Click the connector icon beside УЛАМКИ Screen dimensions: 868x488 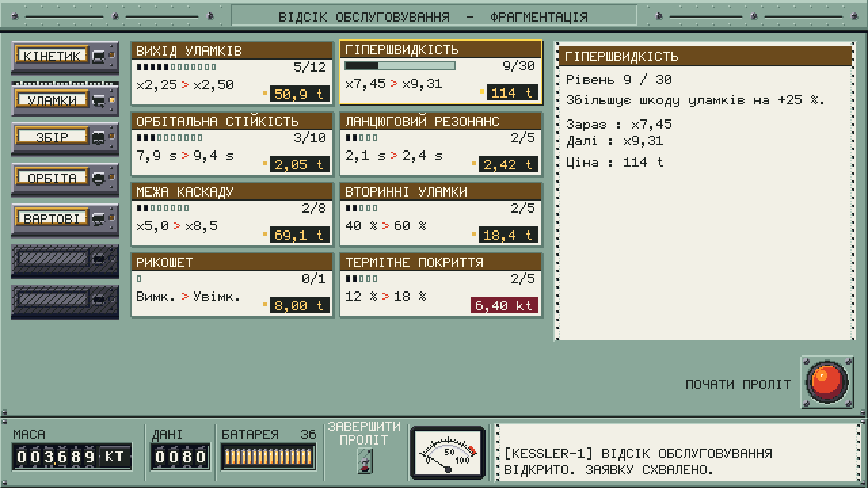pyautogui.click(x=99, y=101)
